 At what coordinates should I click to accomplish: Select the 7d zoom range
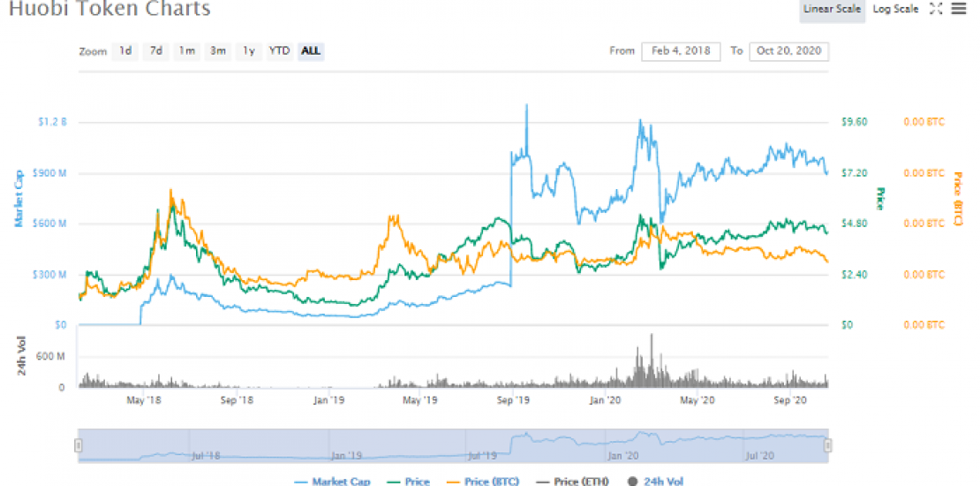point(156,51)
